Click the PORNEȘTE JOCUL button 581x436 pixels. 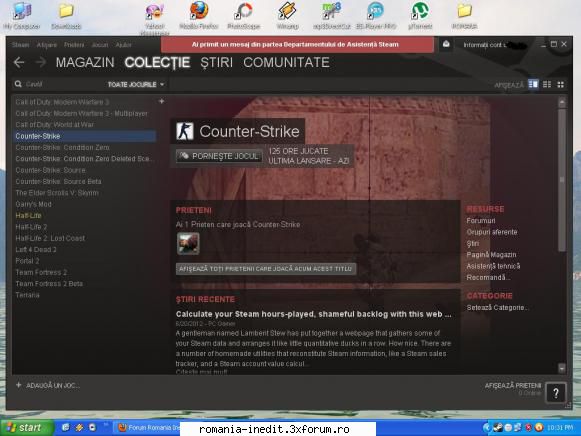219,156
